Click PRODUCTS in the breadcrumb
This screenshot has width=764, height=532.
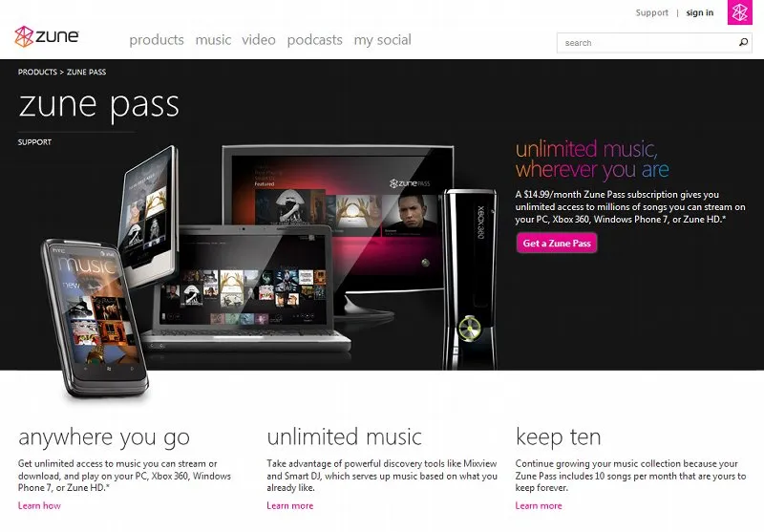click(x=37, y=72)
